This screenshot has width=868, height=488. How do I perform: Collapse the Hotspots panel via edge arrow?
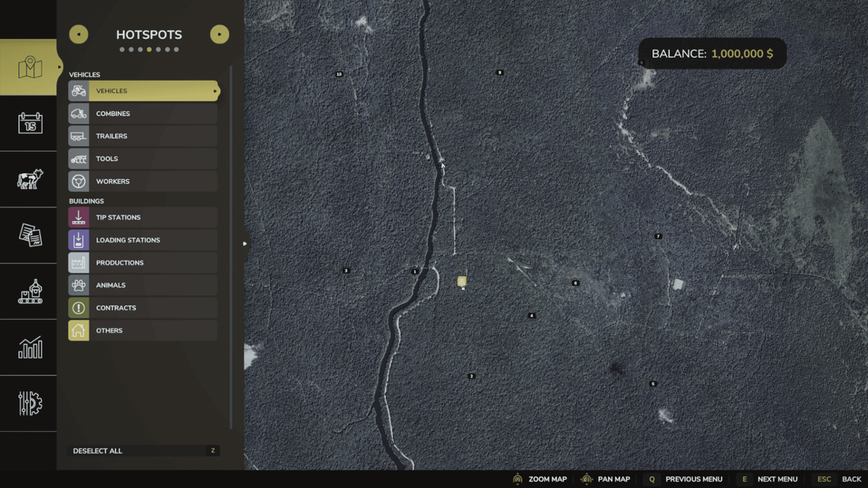pos(245,244)
